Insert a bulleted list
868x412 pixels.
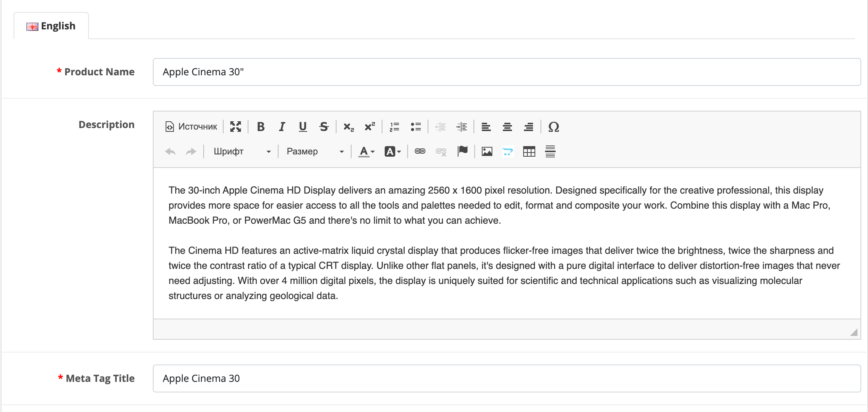tap(416, 127)
